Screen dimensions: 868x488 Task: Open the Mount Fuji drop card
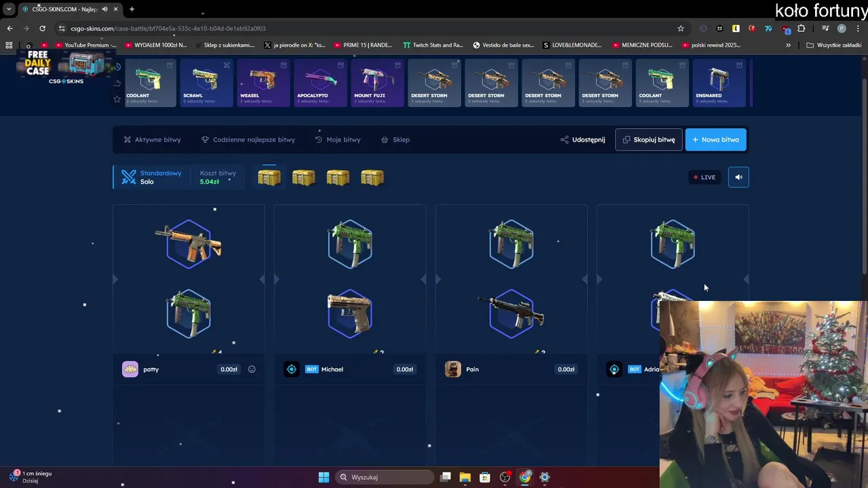(377, 83)
